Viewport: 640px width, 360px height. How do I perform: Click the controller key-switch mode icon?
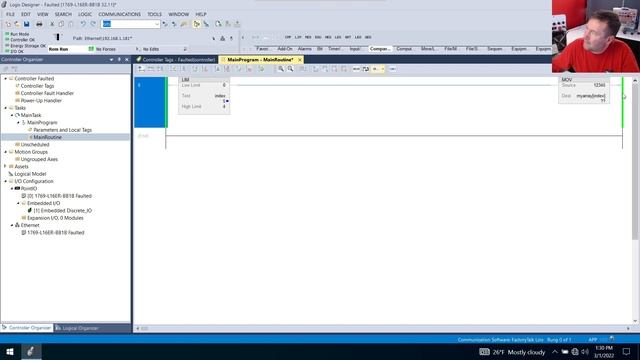tap(58, 37)
